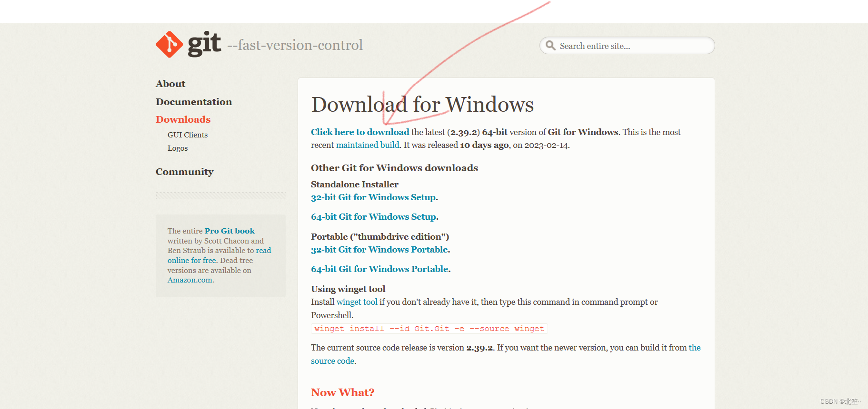Click the 'Using winget tool' subheading
This screenshot has height=409, width=868.
[x=348, y=289]
